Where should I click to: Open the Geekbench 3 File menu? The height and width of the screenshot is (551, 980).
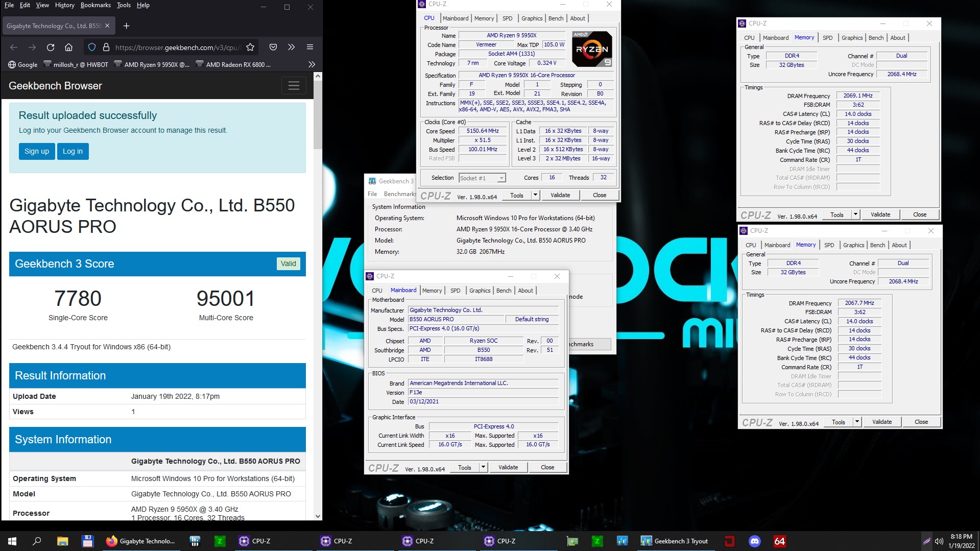(x=372, y=194)
